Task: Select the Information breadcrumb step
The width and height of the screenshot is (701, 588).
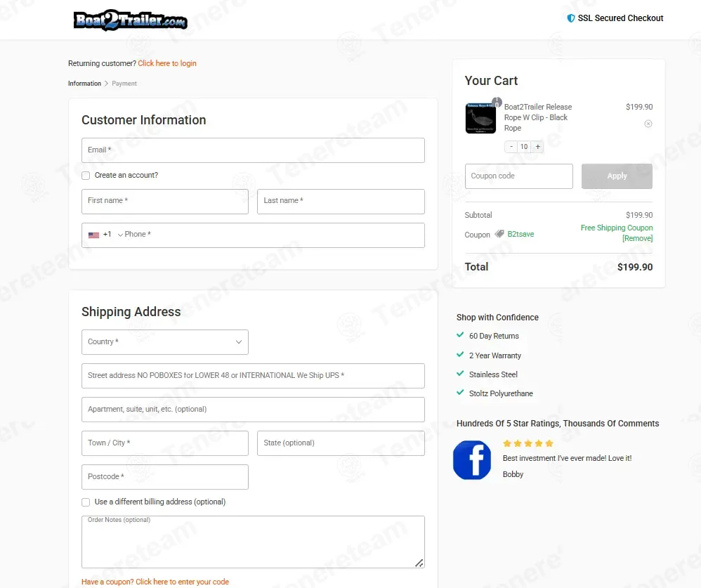Action: pos(84,84)
